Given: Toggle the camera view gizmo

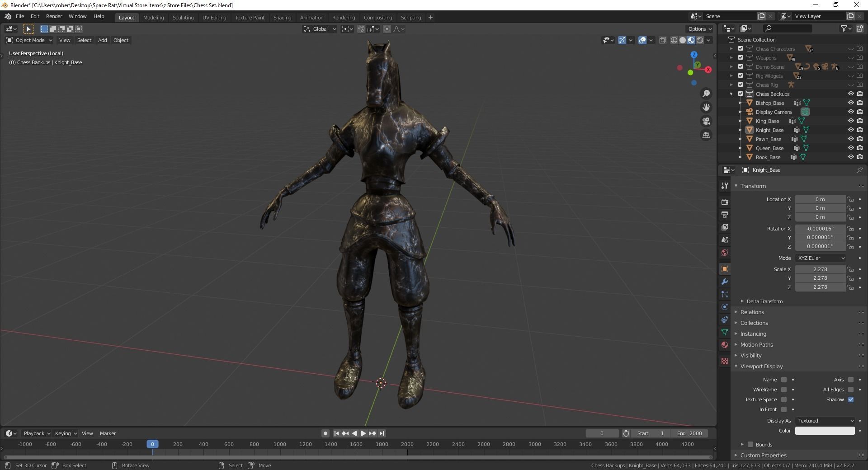Looking at the screenshot, I should click(706, 121).
